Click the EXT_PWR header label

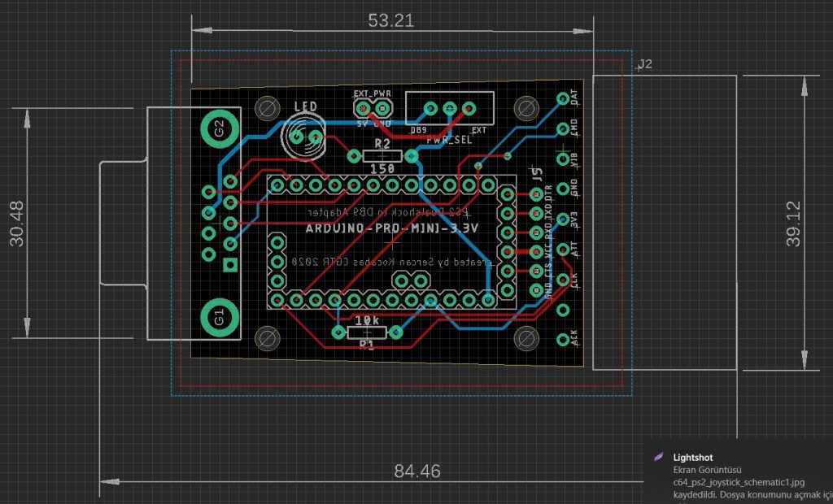click(373, 93)
